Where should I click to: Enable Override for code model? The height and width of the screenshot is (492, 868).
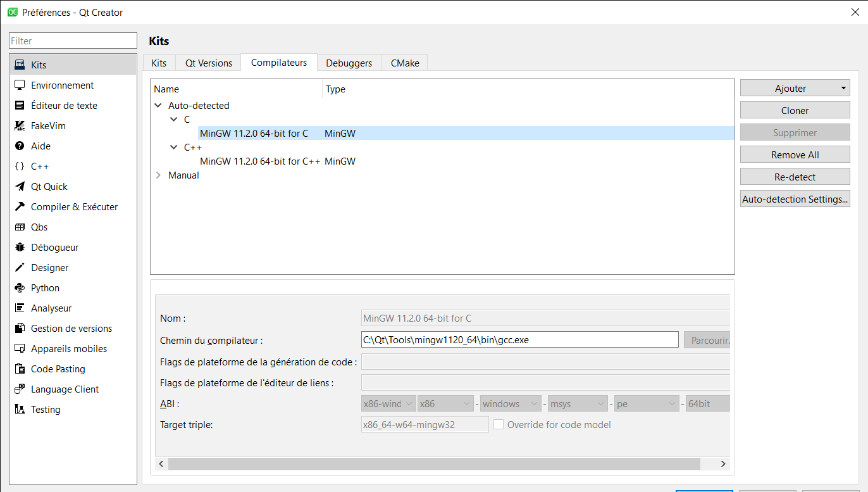click(x=499, y=424)
